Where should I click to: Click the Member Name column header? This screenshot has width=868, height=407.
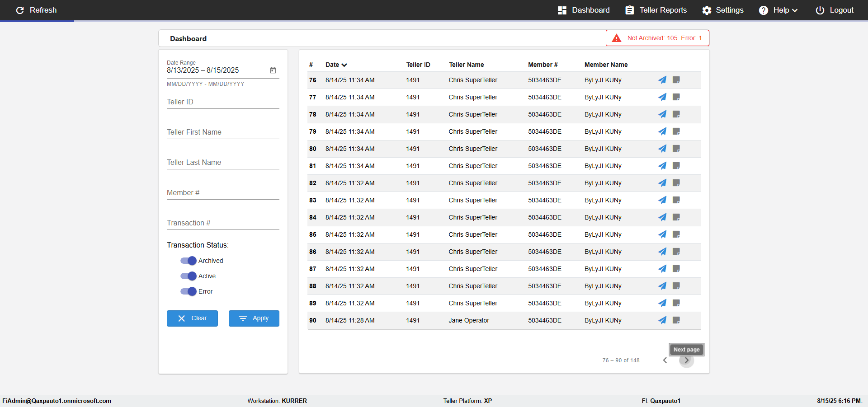click(x=606, y=65)
